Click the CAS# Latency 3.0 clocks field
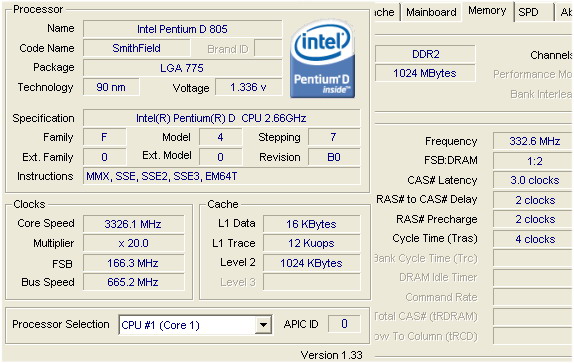Image resolution: width=574 pixels, height=363 pixels. 533,180
